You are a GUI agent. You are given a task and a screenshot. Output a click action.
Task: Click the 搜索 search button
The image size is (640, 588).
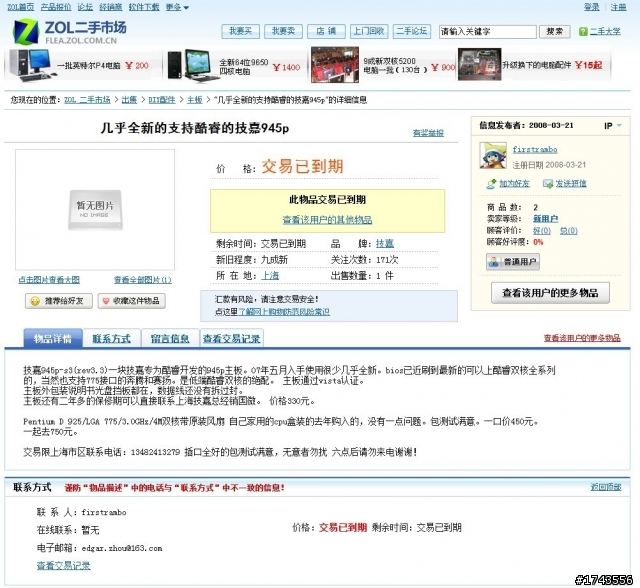click(x=555, y=31)
